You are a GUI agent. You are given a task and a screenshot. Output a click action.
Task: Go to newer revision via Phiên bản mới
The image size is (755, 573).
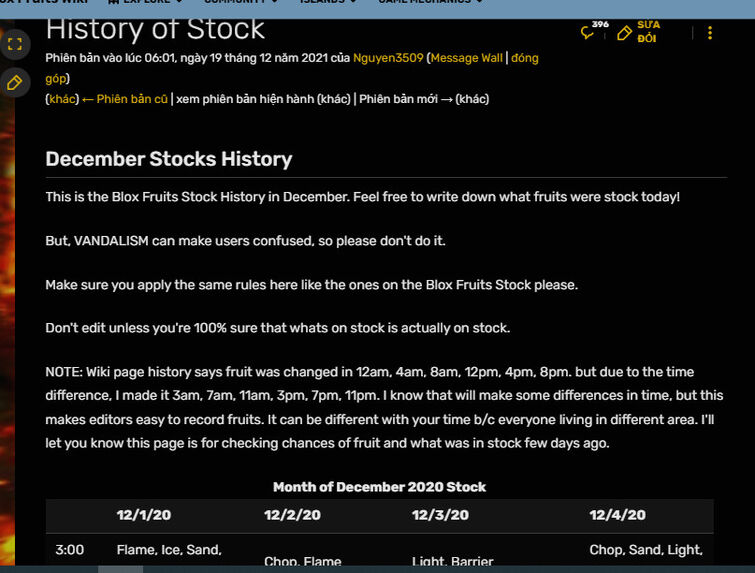[405, 99]
